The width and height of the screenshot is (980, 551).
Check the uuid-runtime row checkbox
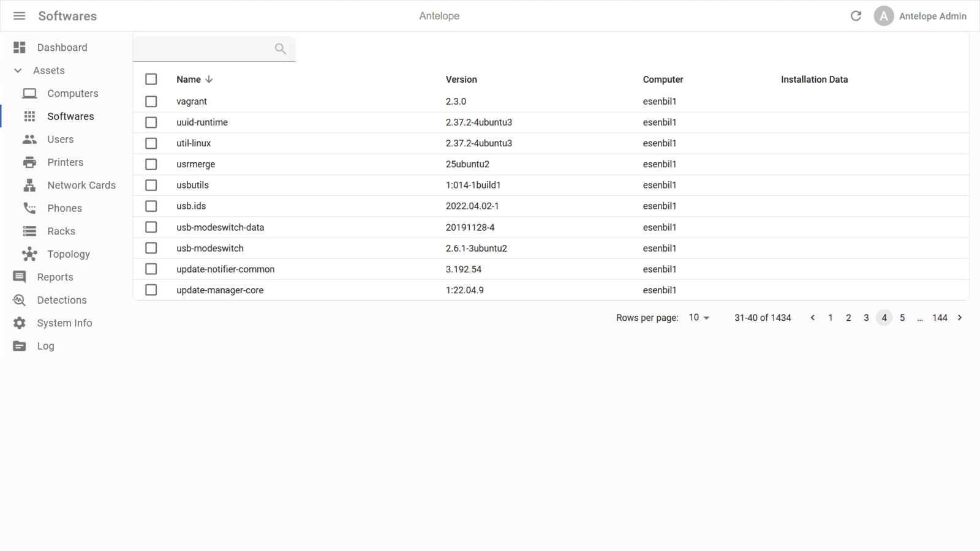pyautogui.click(x=151, y=122)
